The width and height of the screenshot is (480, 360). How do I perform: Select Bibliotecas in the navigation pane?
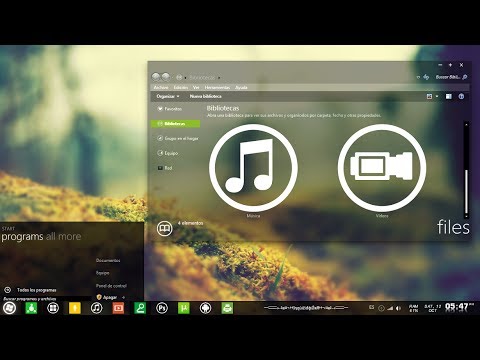pos(175,124)
